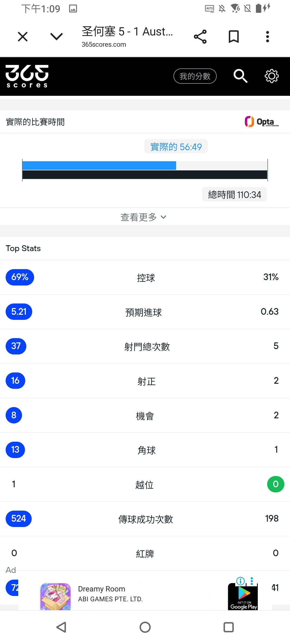Open the search magnifier icon

pos(240,76)
